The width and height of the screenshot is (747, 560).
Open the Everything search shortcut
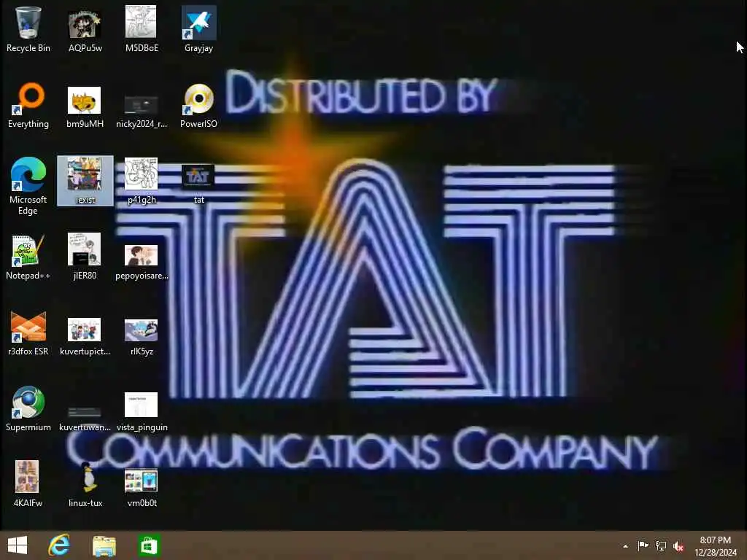28,105
